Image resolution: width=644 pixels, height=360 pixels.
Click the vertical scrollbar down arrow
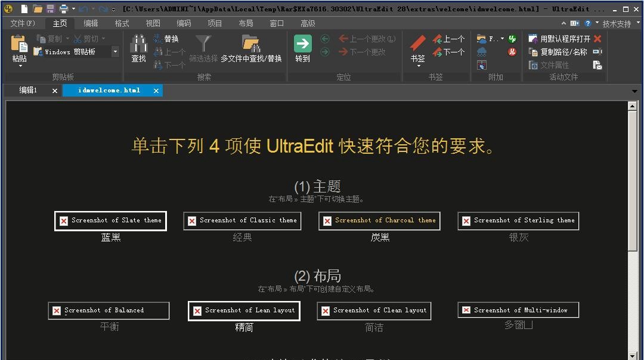[x=633, y=356]
